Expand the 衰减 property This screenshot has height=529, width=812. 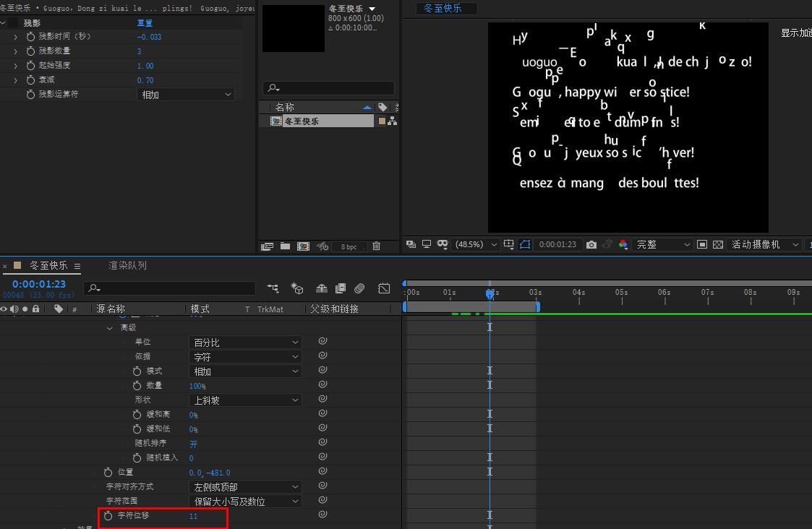pyautogui.click(x=15, y=80)
